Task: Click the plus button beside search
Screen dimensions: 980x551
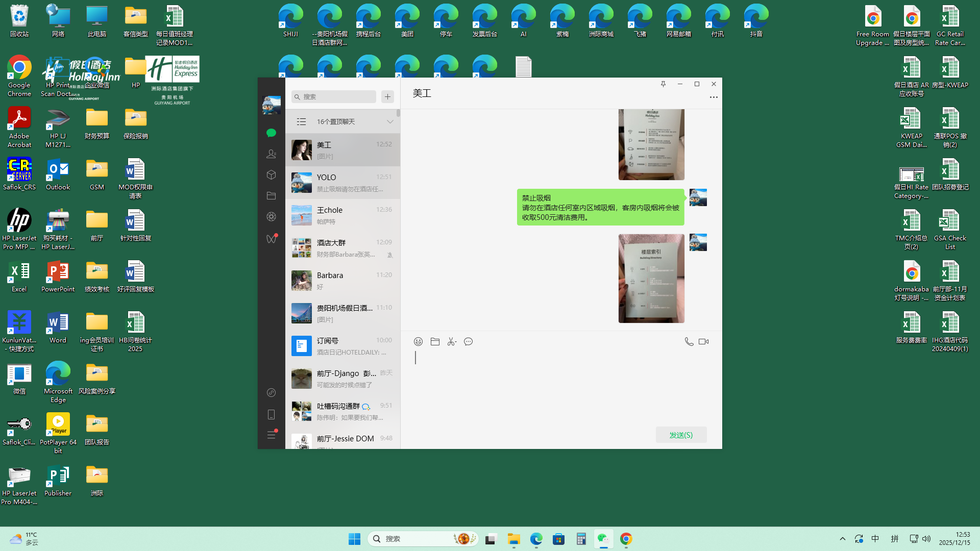Action: 387,97
